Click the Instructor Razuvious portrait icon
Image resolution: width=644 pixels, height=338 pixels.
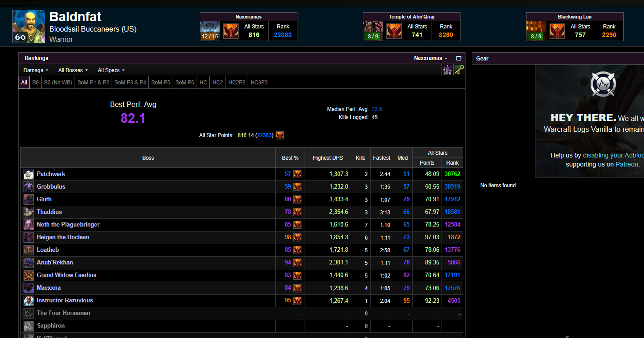pos(28,301)
